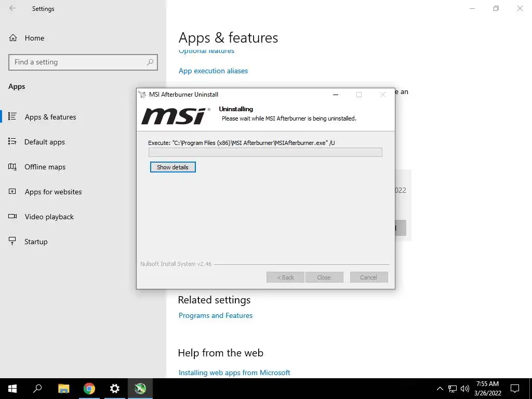
Task: Click the Default apps sidebar icon
Action: pos(12,141)
